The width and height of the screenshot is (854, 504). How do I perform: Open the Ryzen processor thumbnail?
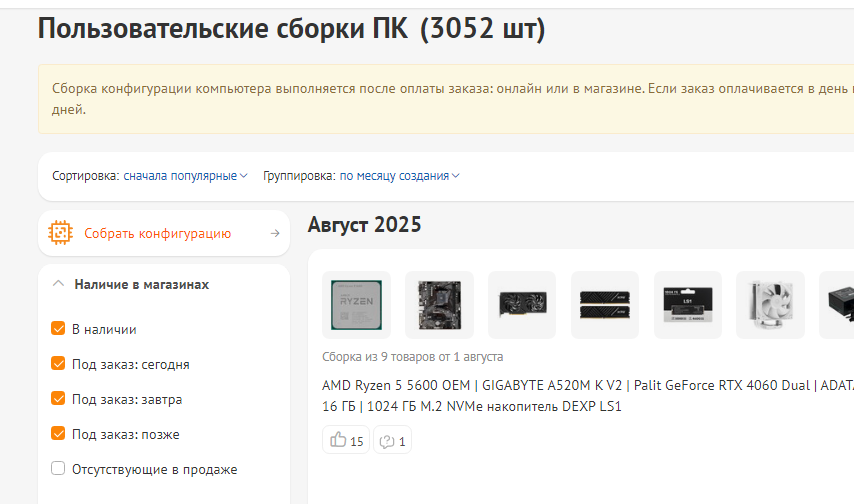(356, 305)
